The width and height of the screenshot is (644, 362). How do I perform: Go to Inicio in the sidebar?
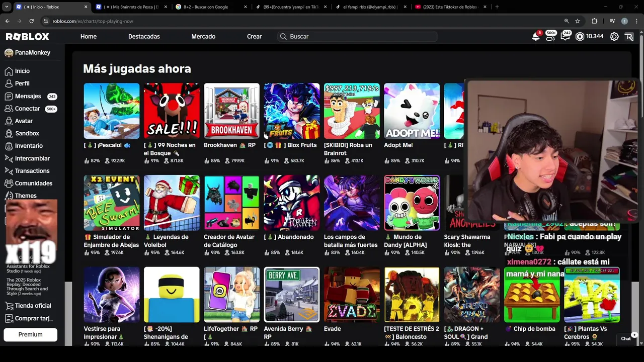pos(22,71)
